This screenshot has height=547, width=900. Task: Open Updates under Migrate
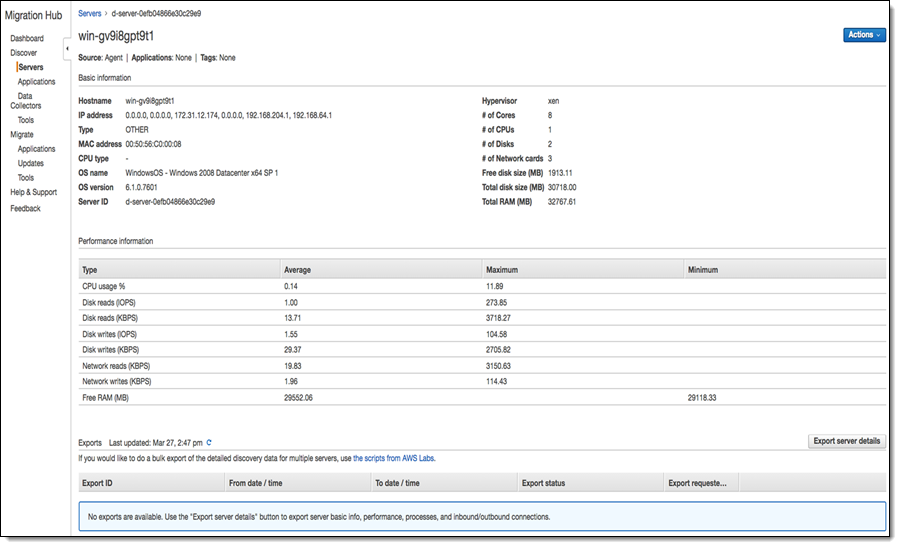coord(30,163)
